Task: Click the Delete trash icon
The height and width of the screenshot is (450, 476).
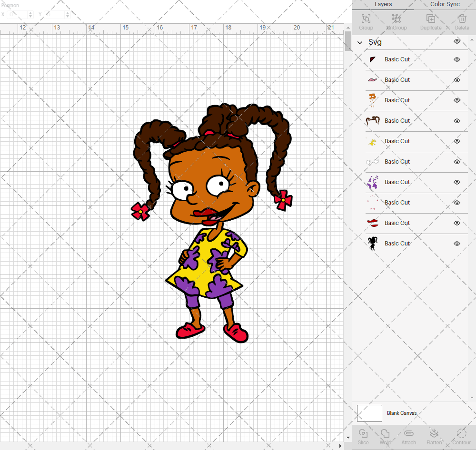Action: (x=462, y=21)
